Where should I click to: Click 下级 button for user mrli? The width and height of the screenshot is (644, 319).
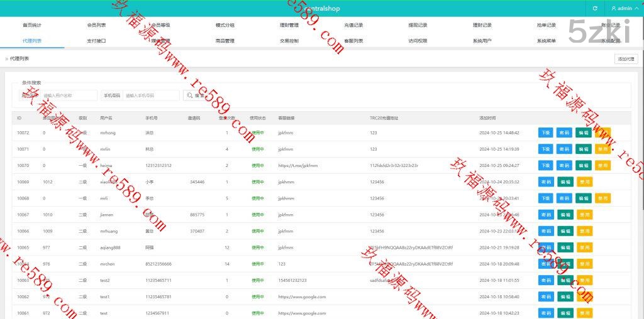(x=545, y=198)
